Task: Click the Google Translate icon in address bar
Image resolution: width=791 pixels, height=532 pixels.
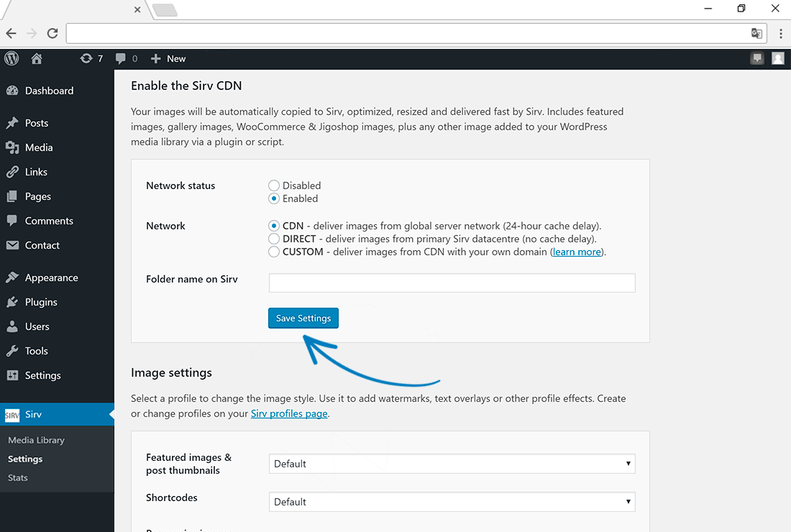Action: (756, 33)
